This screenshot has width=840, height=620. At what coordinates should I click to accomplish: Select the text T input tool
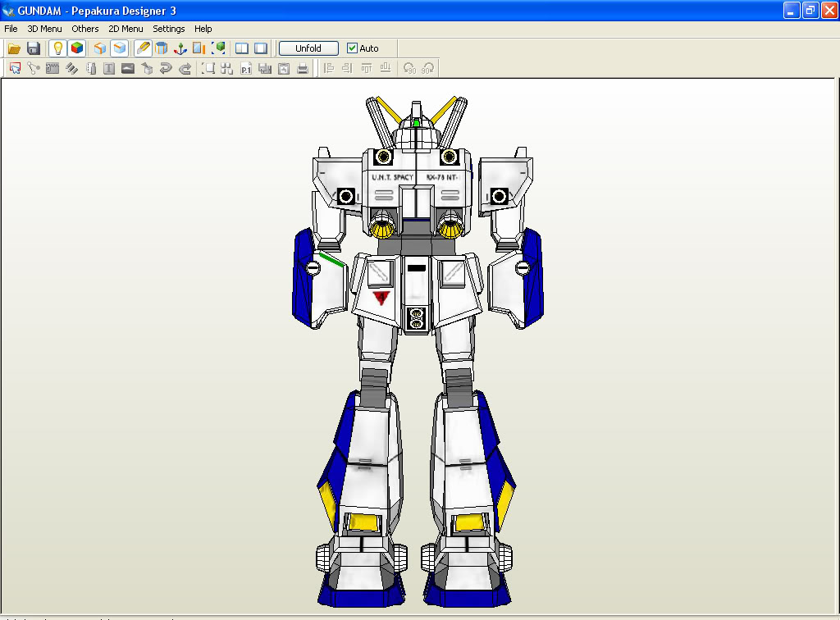[x=109, y=69]
